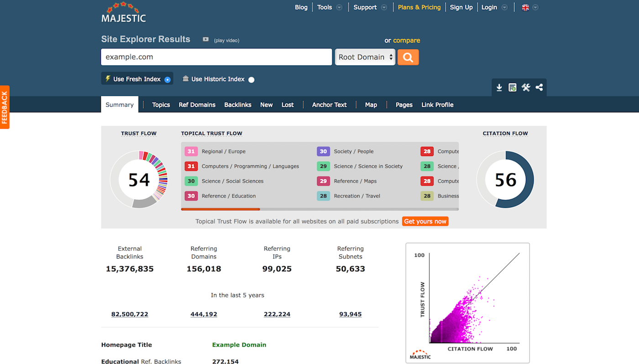The image size is (639, 364).
Task: Click the Referring Domains value 156,018
Action: [204, 269]
